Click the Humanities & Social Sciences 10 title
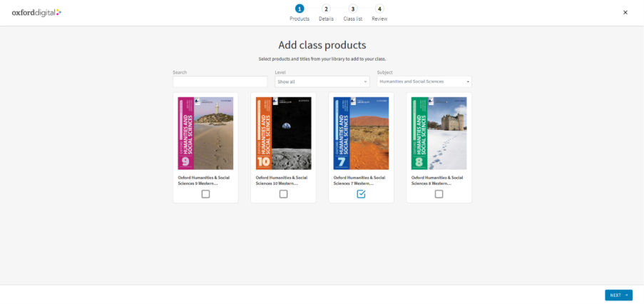This screenshot has height=304, width=644. coord(282,180)
